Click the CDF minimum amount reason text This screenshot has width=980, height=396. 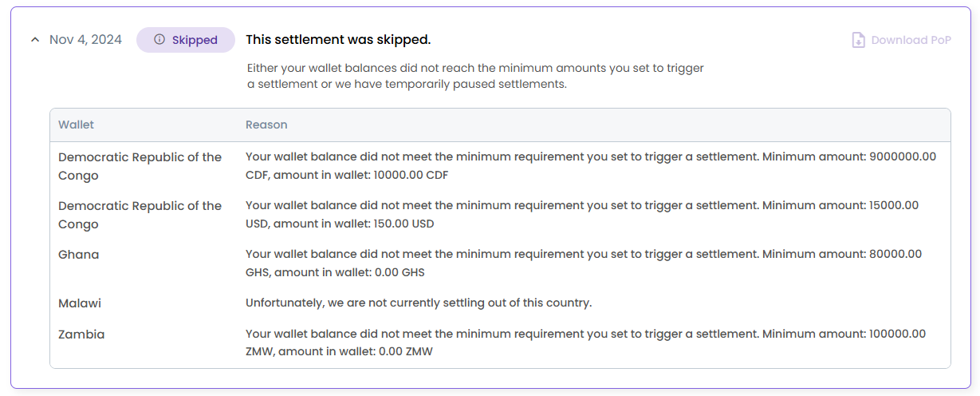click(x=591, y=166)
